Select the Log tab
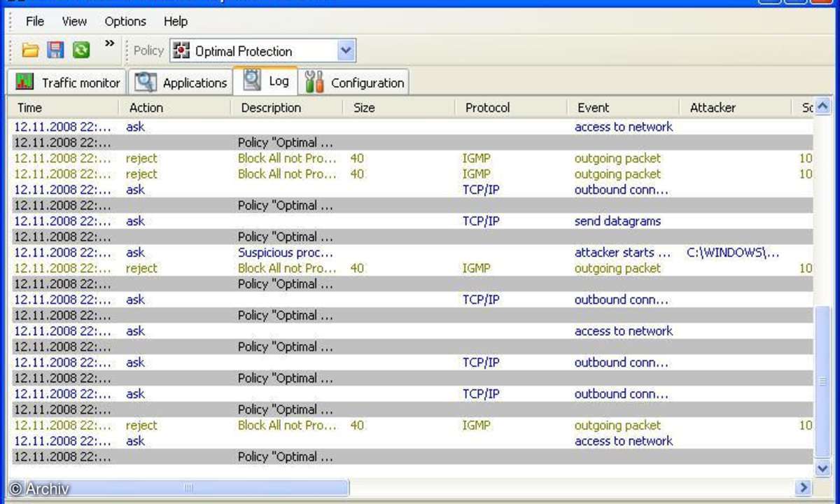Image resolution: width=840 pixels, height=504 pixels. pyautogui.click(x=265, y=81)
